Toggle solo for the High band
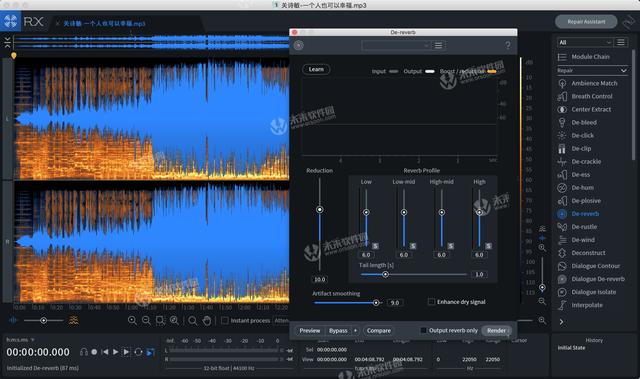 [488, 246]
